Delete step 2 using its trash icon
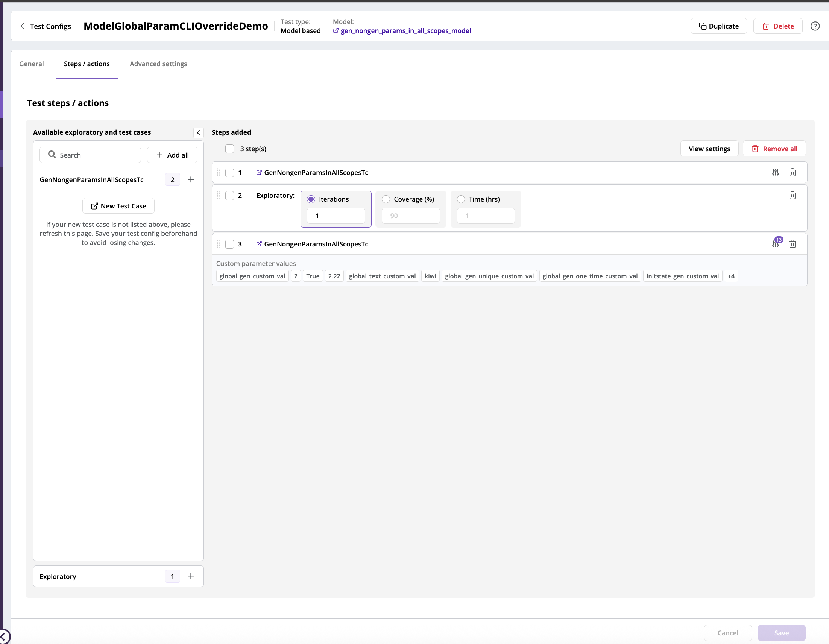Screen dimensions: 829x644 click(793, 195)
